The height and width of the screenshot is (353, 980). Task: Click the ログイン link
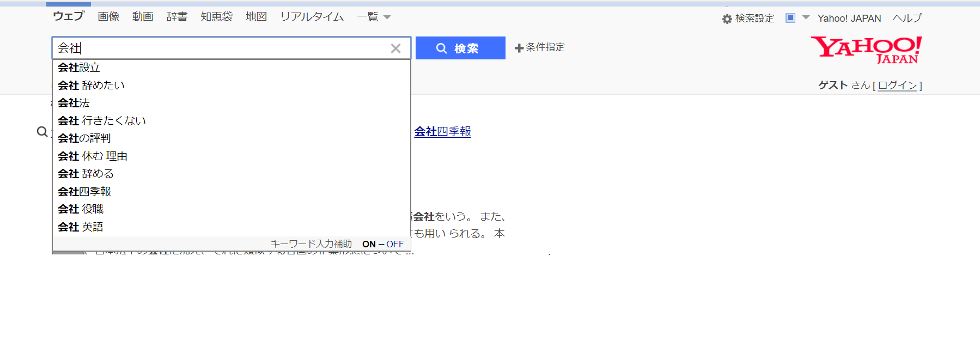click(x=897, y=86)
